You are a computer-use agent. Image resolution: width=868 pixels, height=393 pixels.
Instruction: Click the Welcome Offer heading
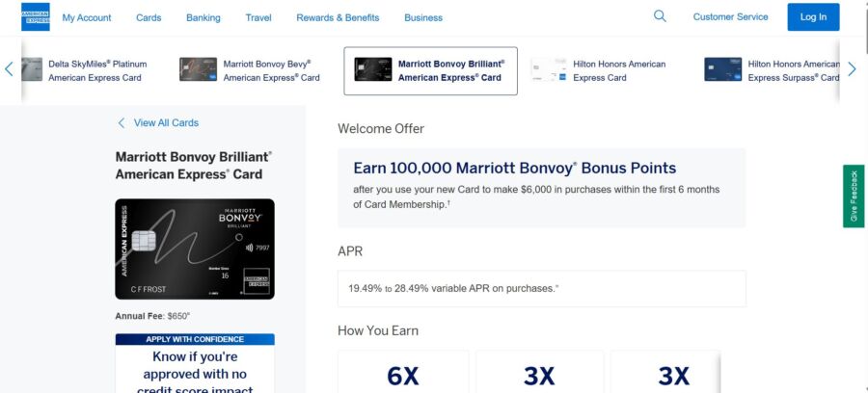point(381,129)
